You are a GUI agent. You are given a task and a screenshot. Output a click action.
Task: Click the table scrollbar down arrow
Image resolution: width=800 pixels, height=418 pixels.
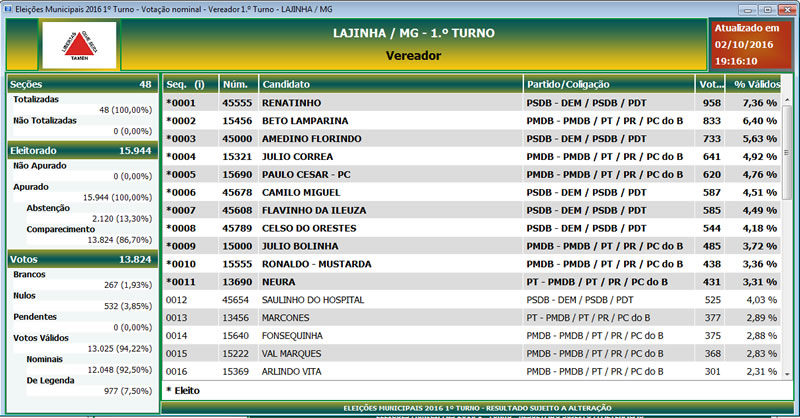[787, 374]
